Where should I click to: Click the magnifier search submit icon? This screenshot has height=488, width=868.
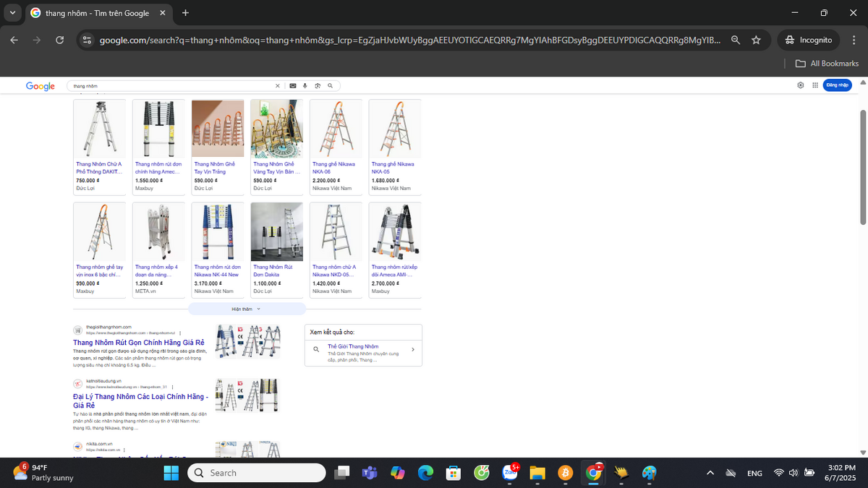point(331,85)
